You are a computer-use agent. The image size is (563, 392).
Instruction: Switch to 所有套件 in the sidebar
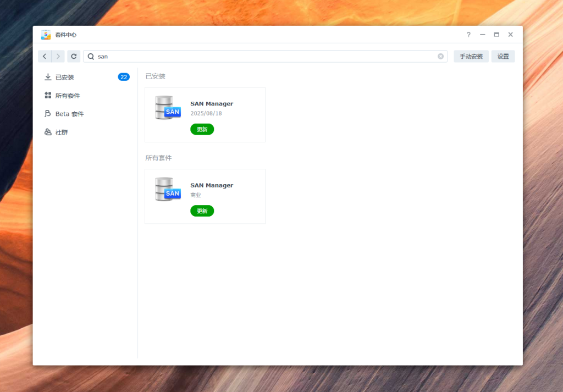click(68, 96)
